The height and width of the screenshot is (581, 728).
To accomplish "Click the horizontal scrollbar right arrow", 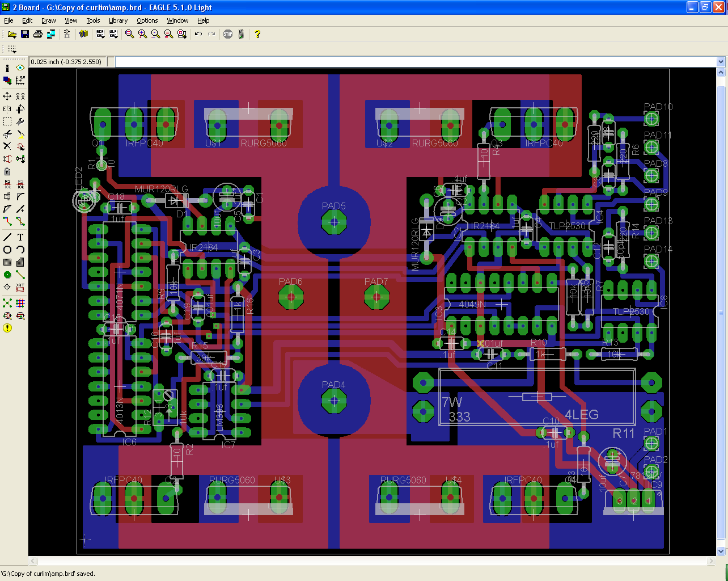I will (712, 561).
